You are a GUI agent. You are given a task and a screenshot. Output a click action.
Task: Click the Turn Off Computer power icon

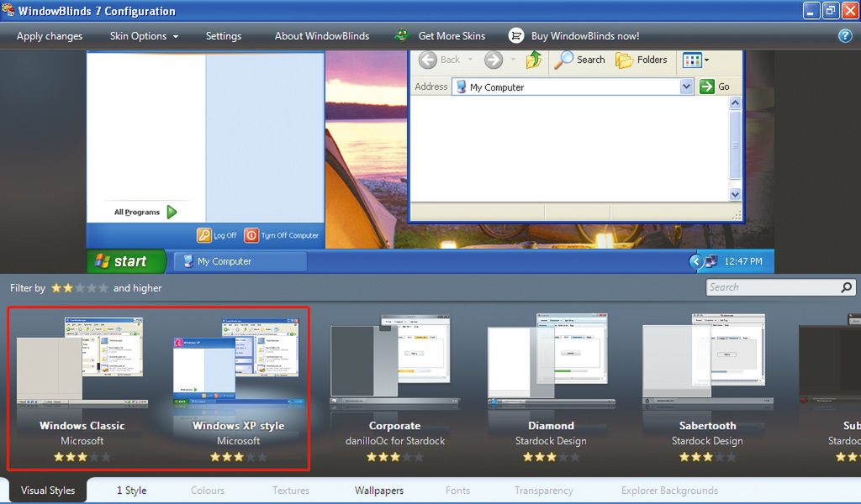pyautogui.click(x=251, y=235)
